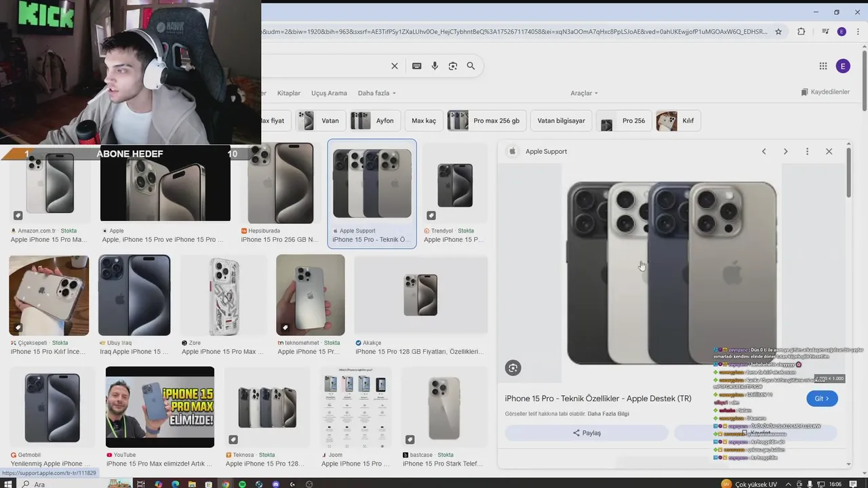Click the Git visit button
This screenshot has width=868, height=488.
tap(822, 399)
